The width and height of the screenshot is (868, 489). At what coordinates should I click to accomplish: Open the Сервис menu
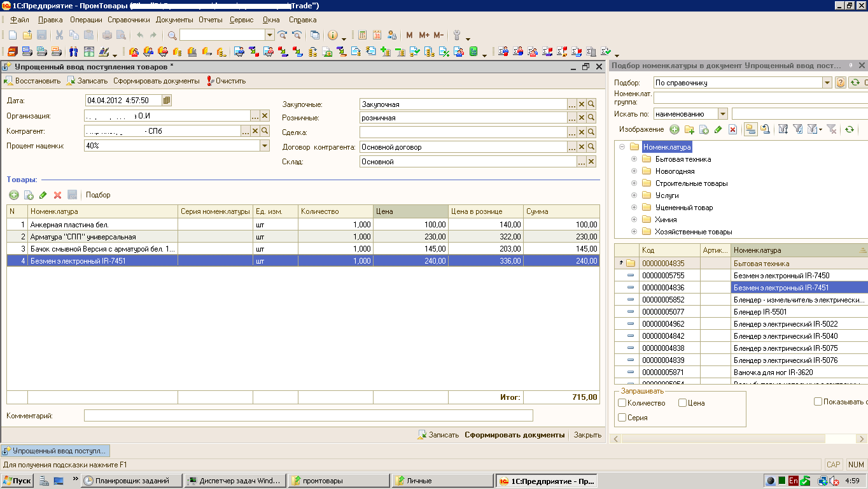pos(241,20)
